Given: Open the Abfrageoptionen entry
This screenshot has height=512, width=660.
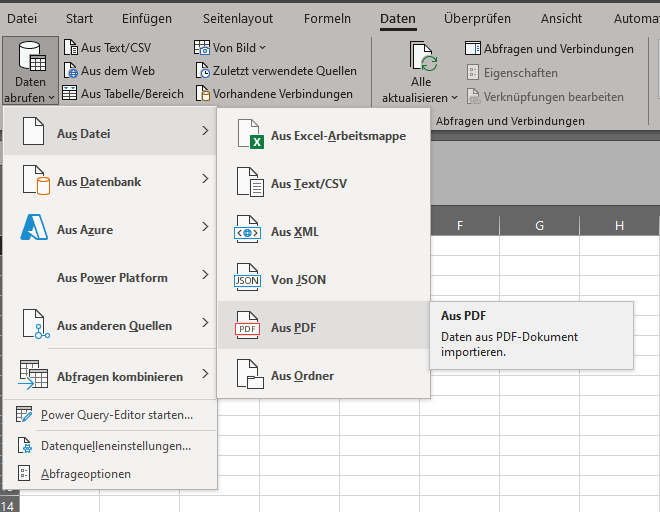Looking at the screenshot, I should point(110,474).
